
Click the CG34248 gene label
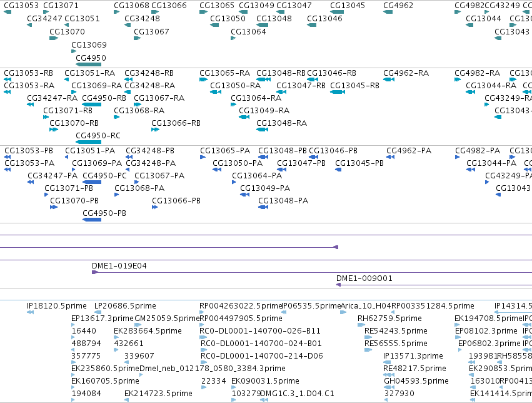point(142,19)
